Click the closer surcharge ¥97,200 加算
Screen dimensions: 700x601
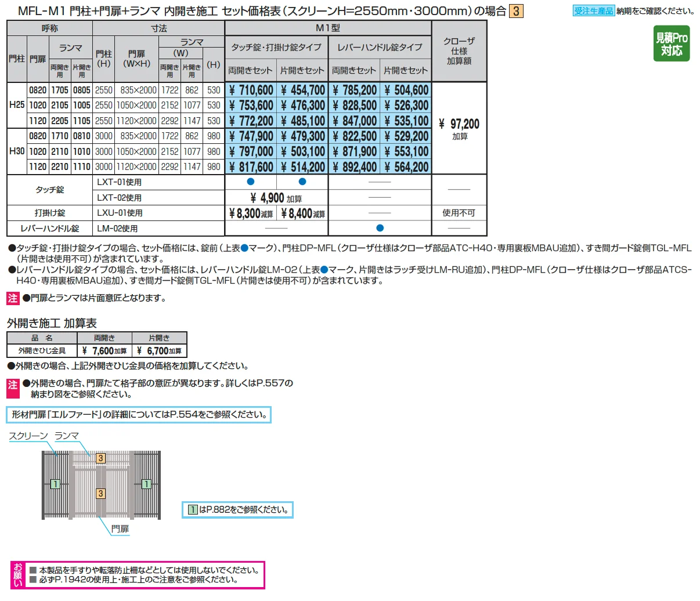(x=459, y=129)
